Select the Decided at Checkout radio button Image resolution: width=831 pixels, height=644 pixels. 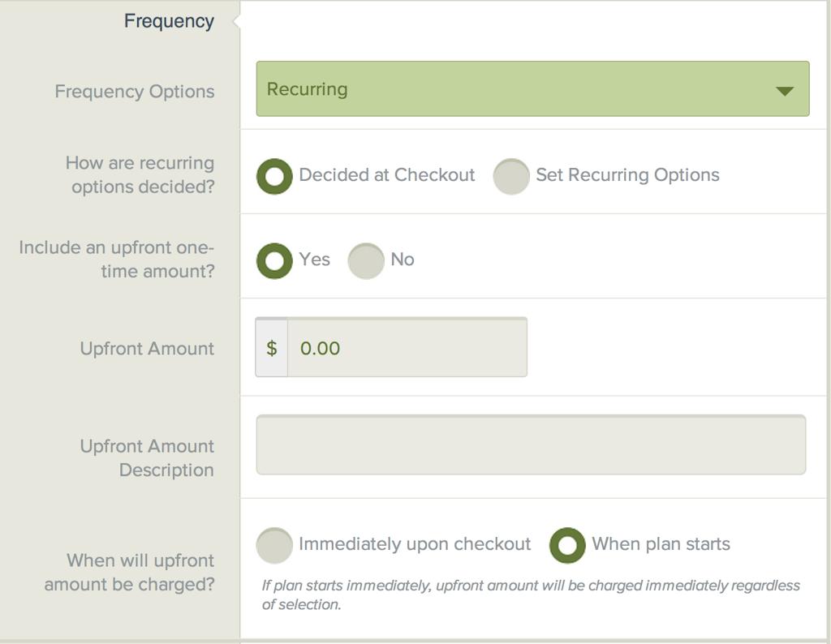(274, 176)
